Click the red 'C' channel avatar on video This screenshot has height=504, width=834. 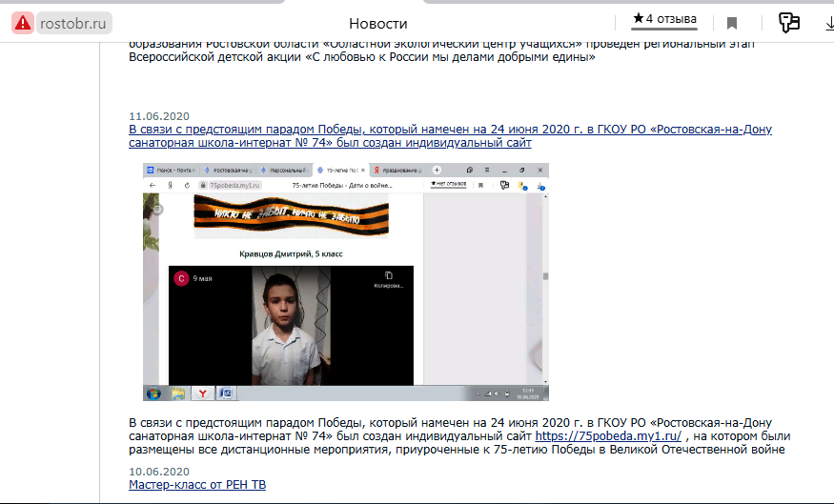(x=181, y=278)
